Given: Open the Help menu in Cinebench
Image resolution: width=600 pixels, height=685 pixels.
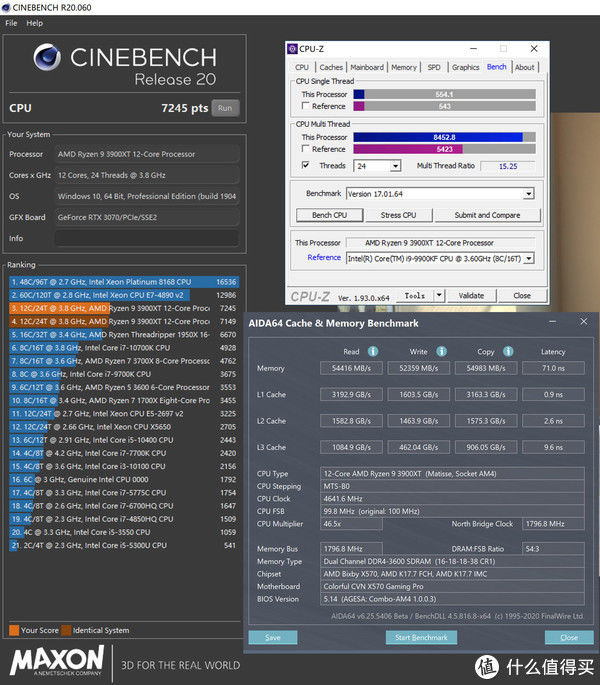Looking at the screenshot, I should pyautogui.click(x=35, y=23).
